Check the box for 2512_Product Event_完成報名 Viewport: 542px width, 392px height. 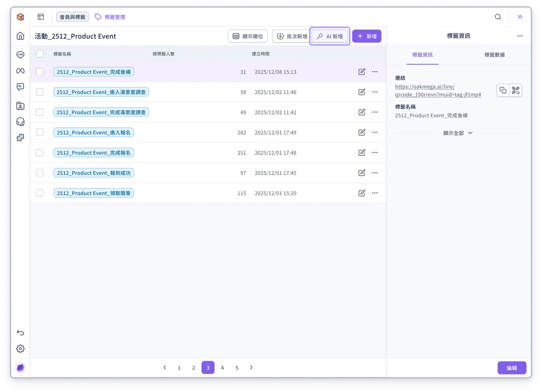click(x=40, y=152)
